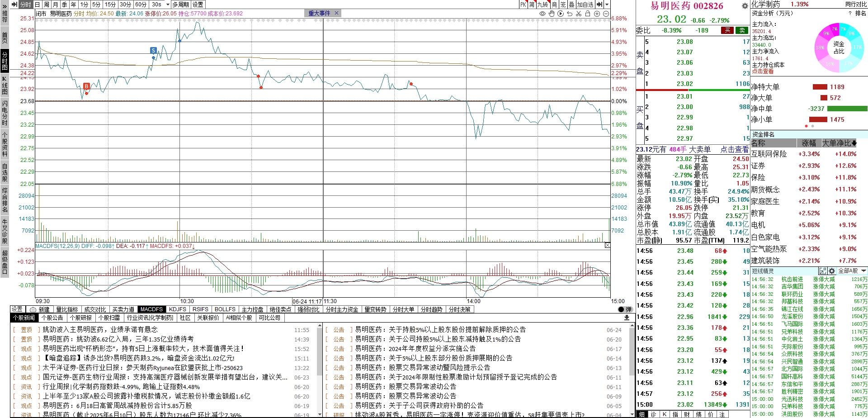868x418 pixels.
Task: Click the question mark help icon near 排名
Action: pos(850,13)
